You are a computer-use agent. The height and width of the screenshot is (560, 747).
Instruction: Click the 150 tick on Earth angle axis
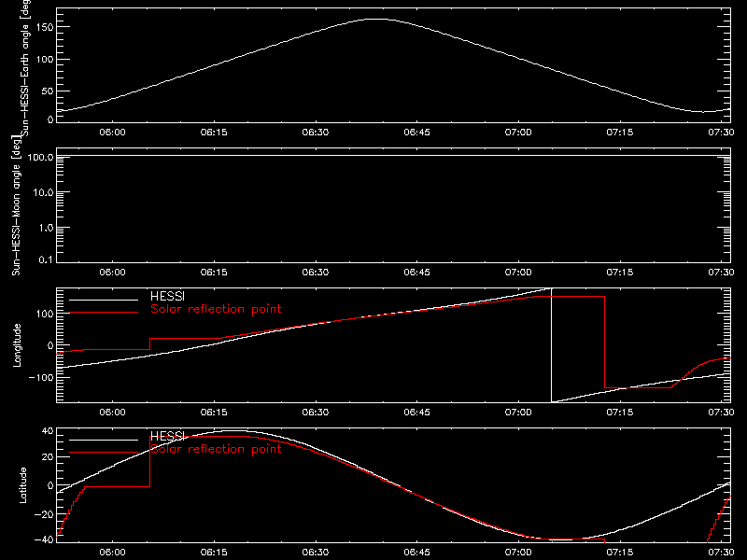45,27
